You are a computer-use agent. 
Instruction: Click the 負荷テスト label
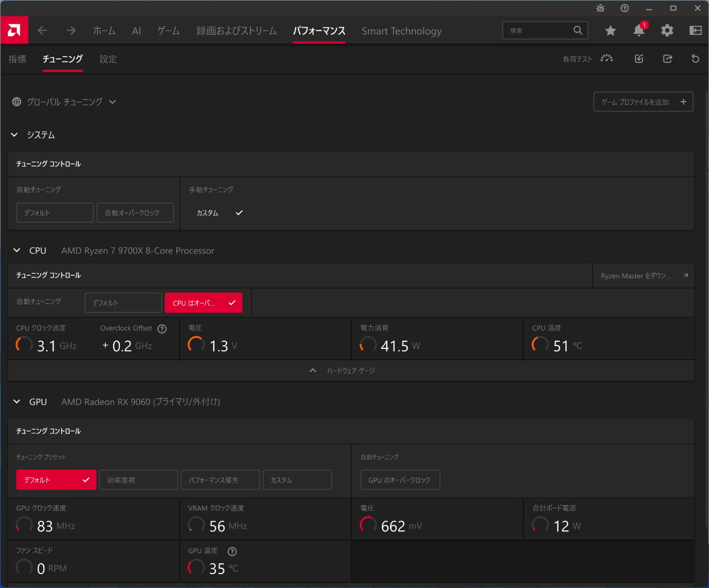point(578,59)
